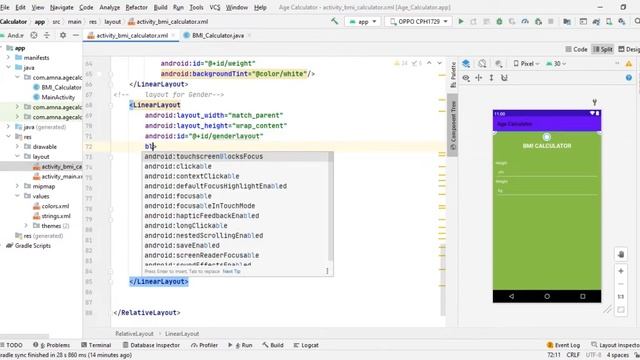Viewport: 640px width, 360px height.
Task: Click the vertical arrow default margins icon
Action: (491, 78)
